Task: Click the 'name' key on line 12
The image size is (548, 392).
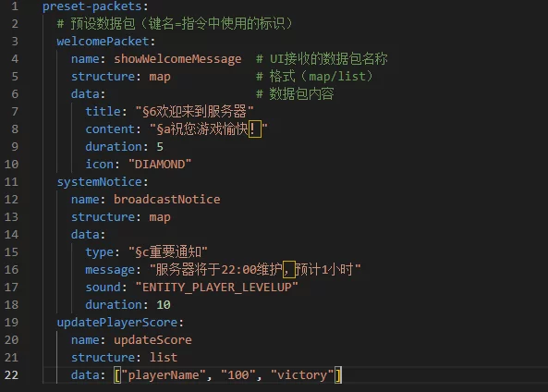Action: (86, 200)
